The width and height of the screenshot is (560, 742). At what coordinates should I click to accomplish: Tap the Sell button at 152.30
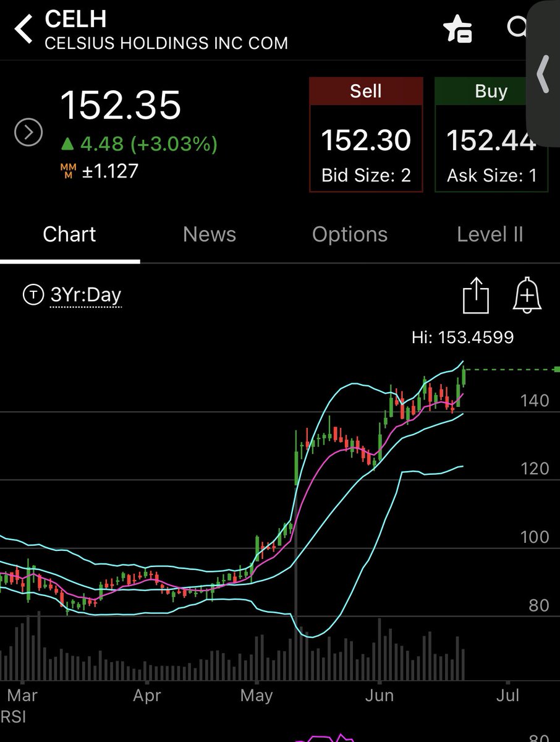(366, 135)
